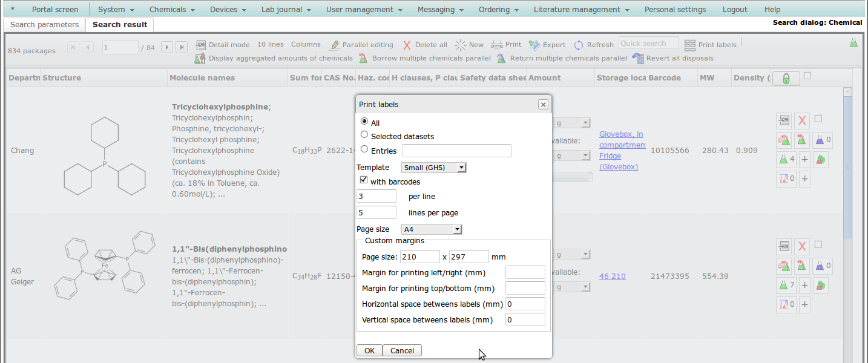The image size is (868, 363).
Task: Choose the 'Entries' radio button
Action: (x=364, y=149)
